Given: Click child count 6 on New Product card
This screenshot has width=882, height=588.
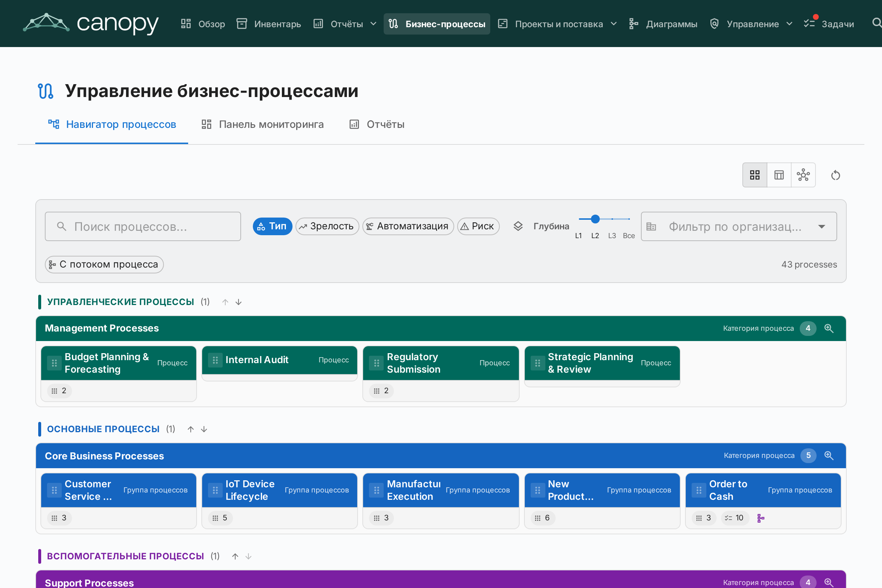Looking at the screenshot, I should click(x=542, y=518).
